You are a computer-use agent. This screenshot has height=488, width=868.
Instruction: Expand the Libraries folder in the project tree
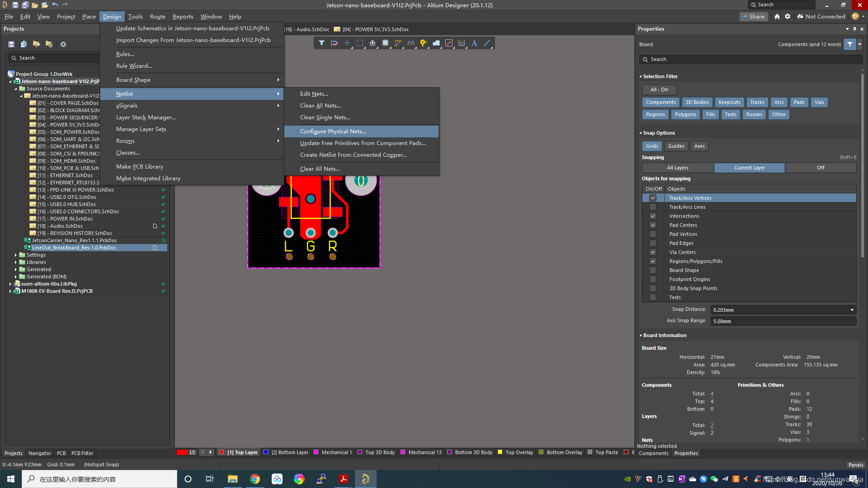click(x=16, y=263)
